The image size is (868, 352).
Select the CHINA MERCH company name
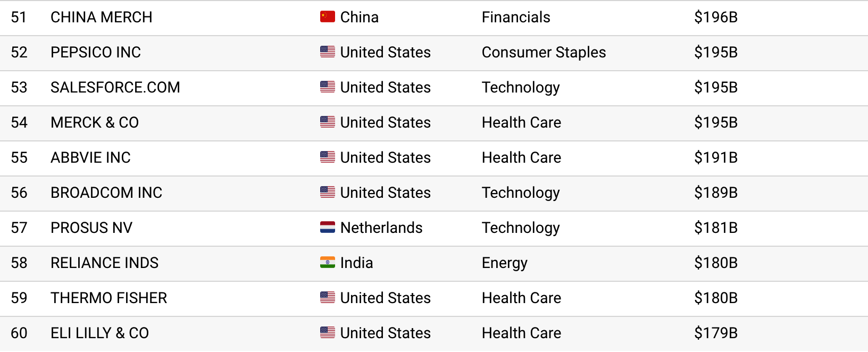pos(101,17)
